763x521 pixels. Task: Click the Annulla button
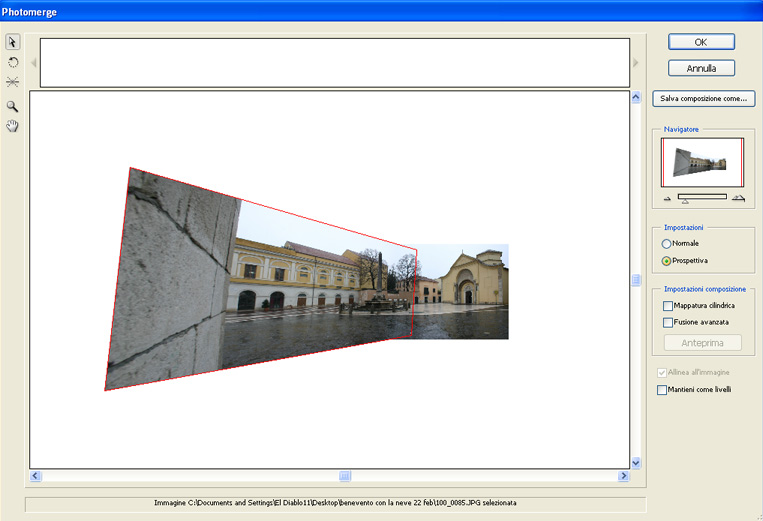[701, 68]
